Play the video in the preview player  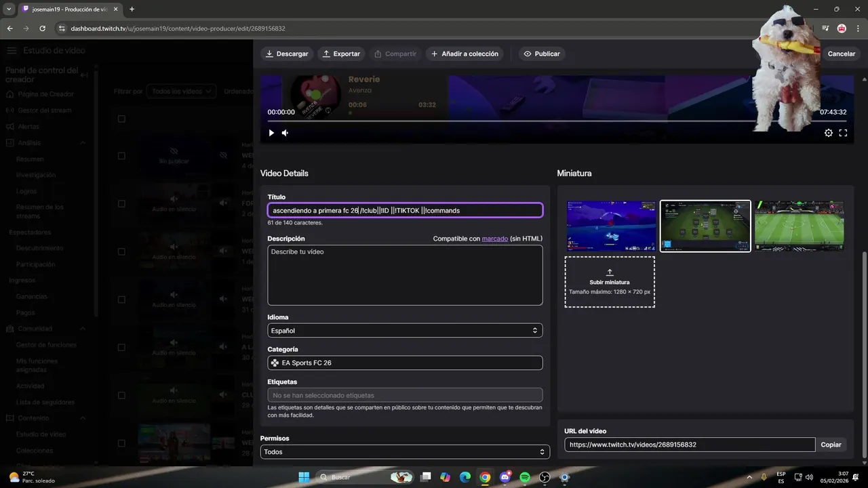click(x=271, y=133)
